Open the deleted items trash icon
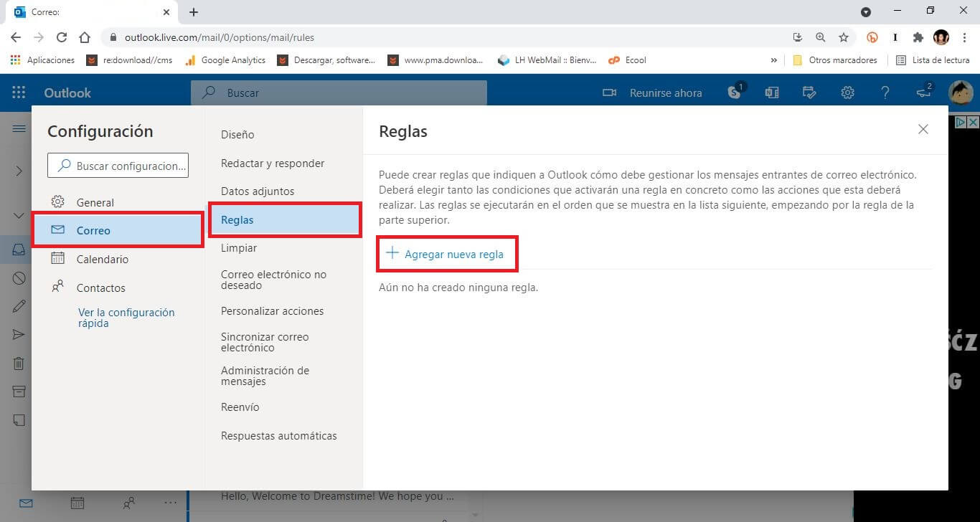Image resolution: width=980 pixels, height=522 pixels. pyautogui.click(x=19, y=363)
